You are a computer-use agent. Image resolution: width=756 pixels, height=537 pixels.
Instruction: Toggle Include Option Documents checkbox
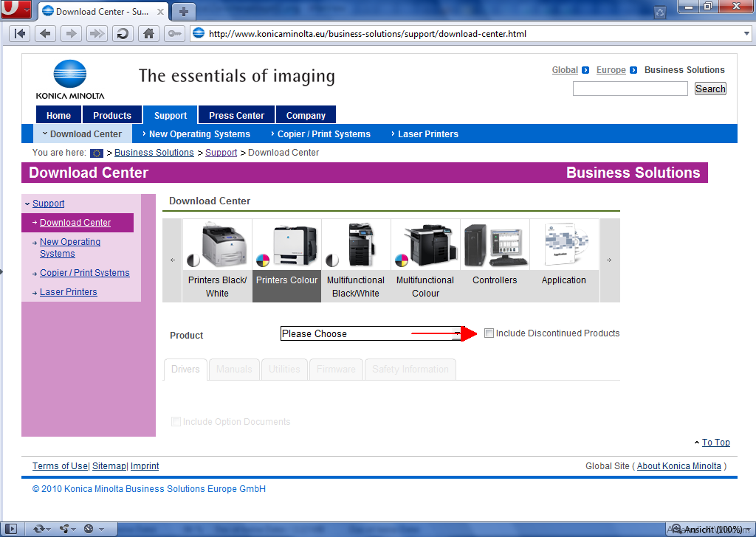pyautogui.click(x=176, y=422)
